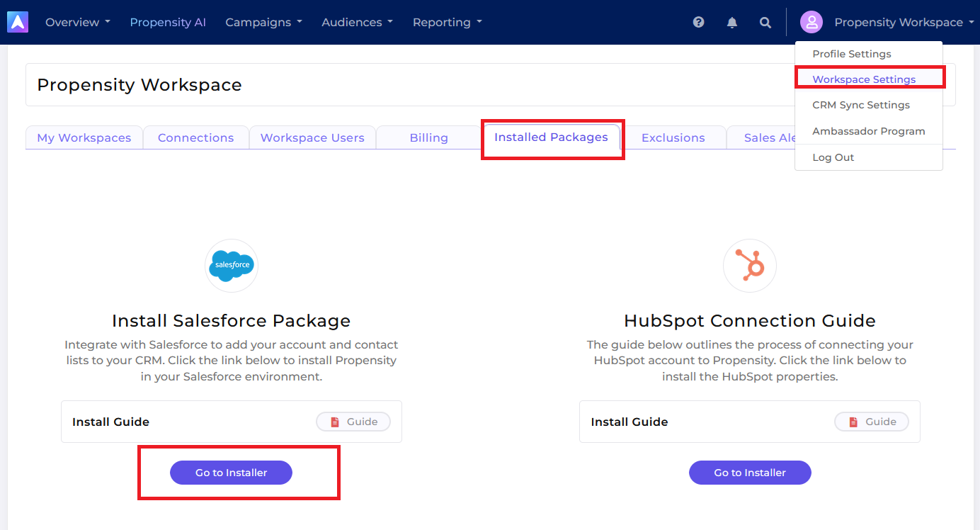The height and width of the screenshot is (530, 980).
Task: Click the Propensity Workspace page title
Action: click(x=139, y=85)
